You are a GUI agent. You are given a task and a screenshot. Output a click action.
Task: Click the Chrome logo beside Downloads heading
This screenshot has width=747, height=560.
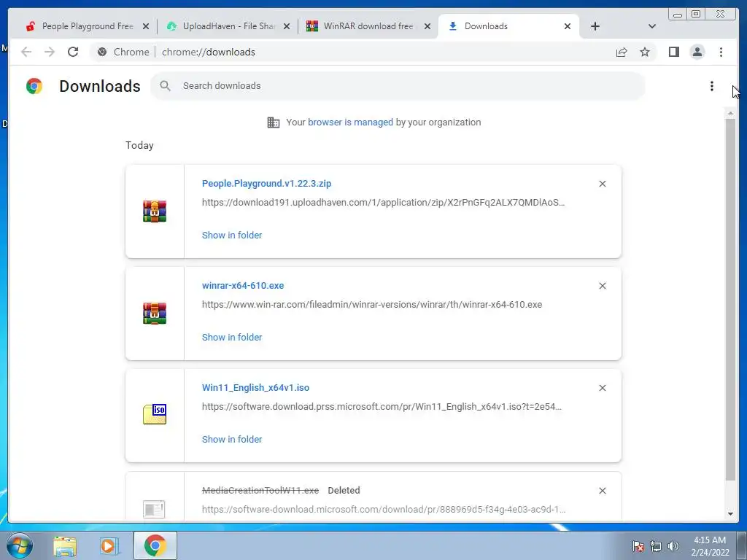click(x=34, y=86)
